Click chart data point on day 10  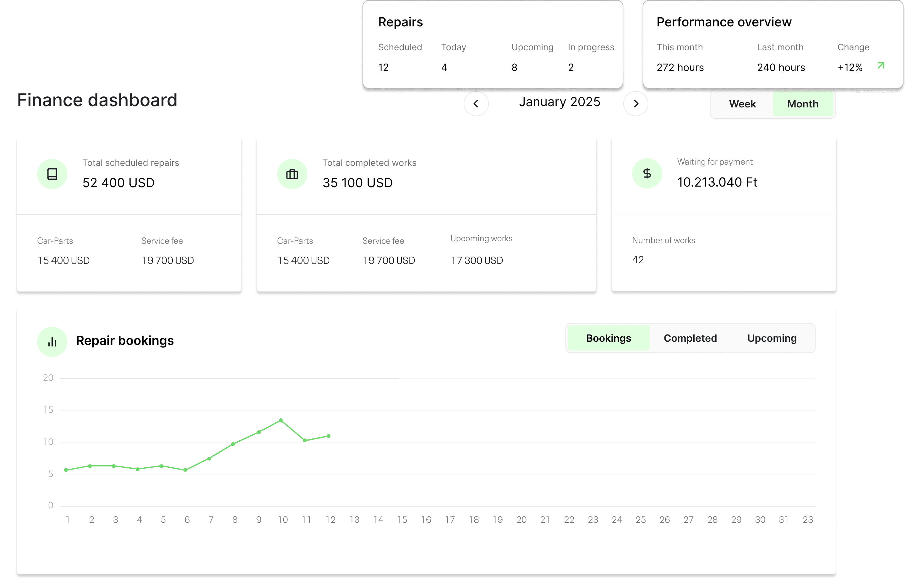(281, 420)
